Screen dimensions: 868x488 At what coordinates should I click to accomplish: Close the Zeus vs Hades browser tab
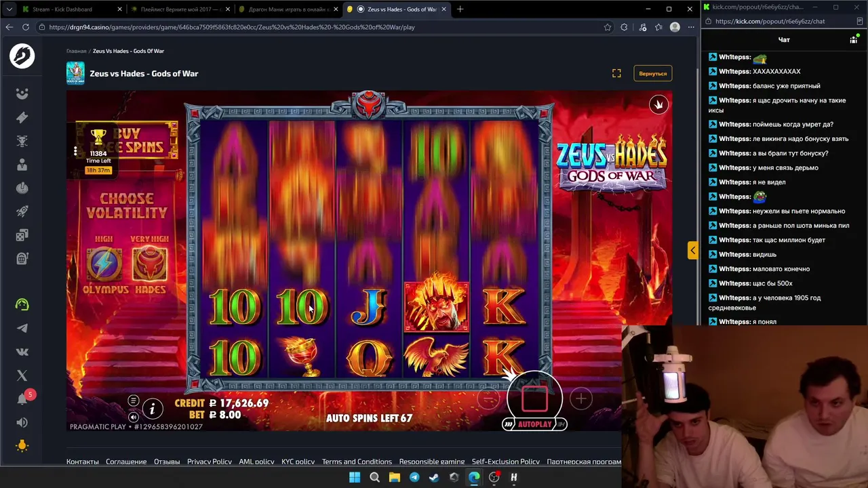(444, 9)
